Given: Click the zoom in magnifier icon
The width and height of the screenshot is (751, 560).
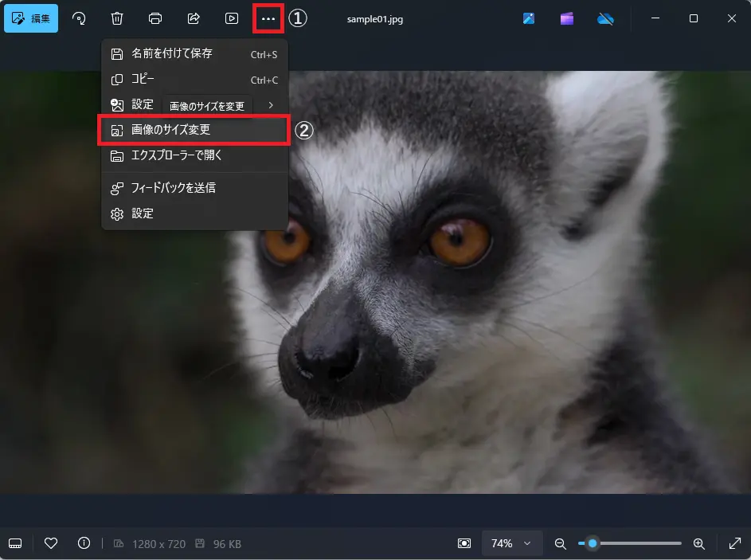Looking at the screenshot, I should pos(698,543).
